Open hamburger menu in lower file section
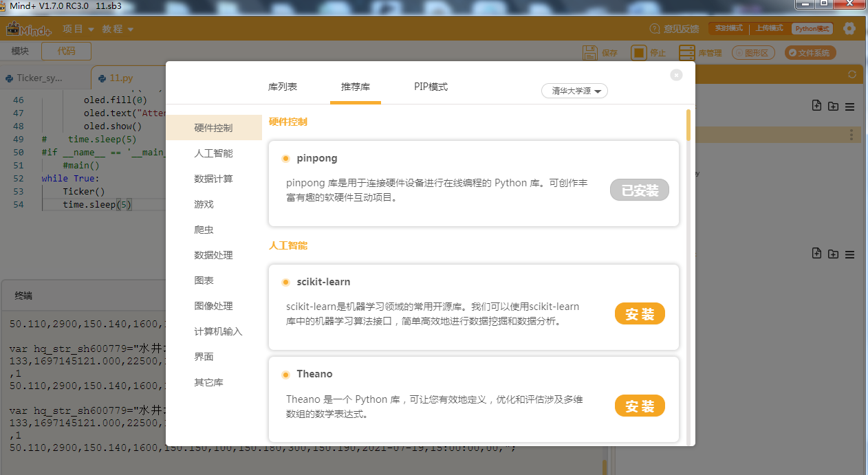 (850, 254)
